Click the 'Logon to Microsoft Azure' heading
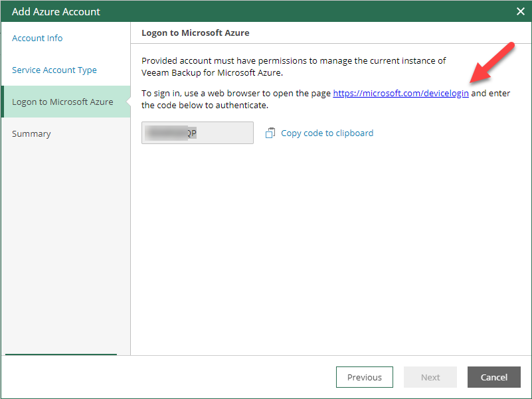 [195, 33]
